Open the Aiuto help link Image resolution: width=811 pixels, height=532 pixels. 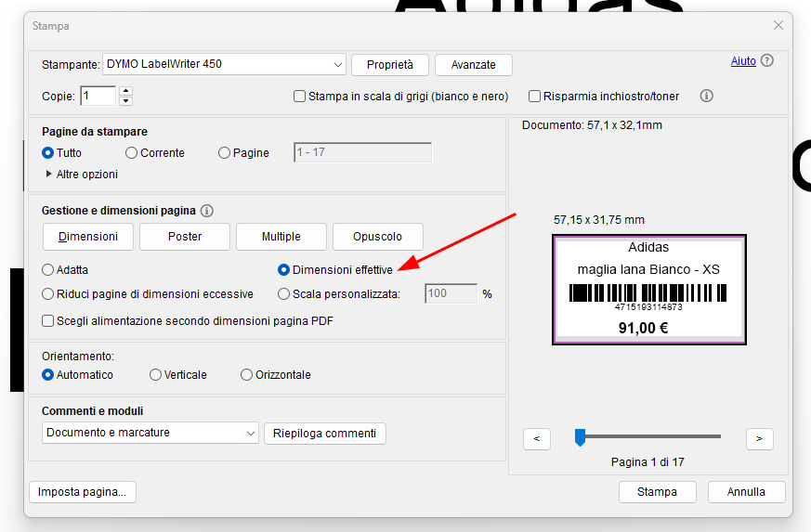[x=743, y=61]
